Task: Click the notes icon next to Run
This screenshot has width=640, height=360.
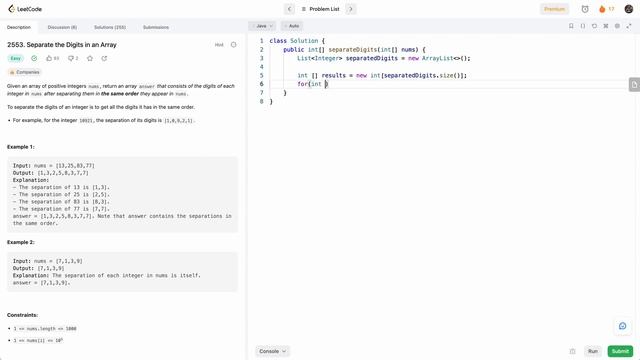Action: (x=572, y=351)
